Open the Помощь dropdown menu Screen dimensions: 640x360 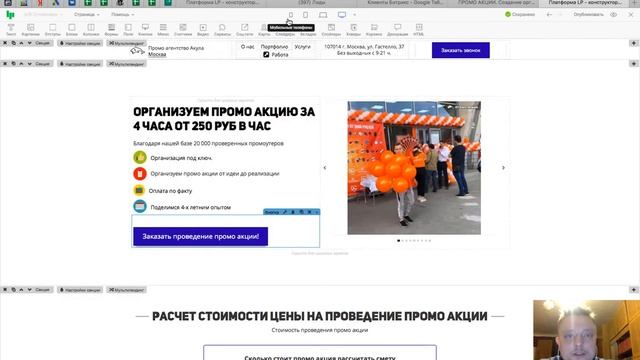coord(122,14)
